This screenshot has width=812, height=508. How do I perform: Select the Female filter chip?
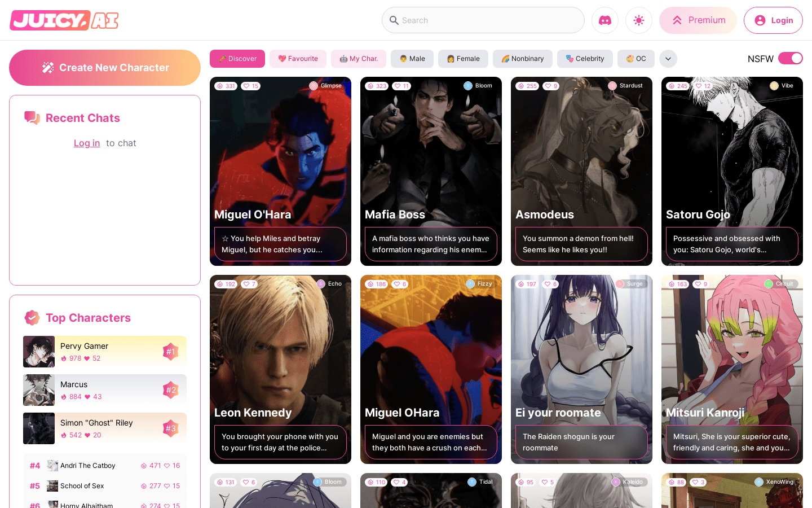[x=463, y=59]
